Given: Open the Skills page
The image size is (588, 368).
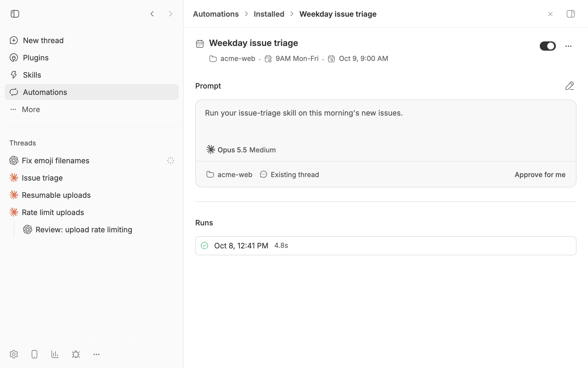Looking at the screenshot, I should (x=92, y=75).
